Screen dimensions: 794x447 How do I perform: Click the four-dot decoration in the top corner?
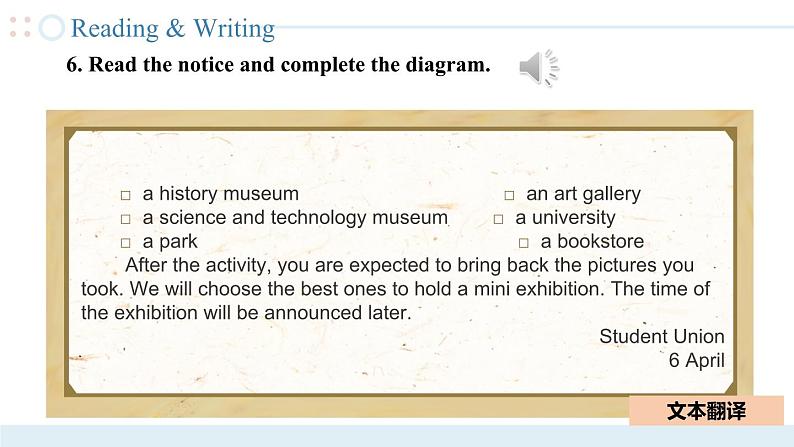point(20,27)
